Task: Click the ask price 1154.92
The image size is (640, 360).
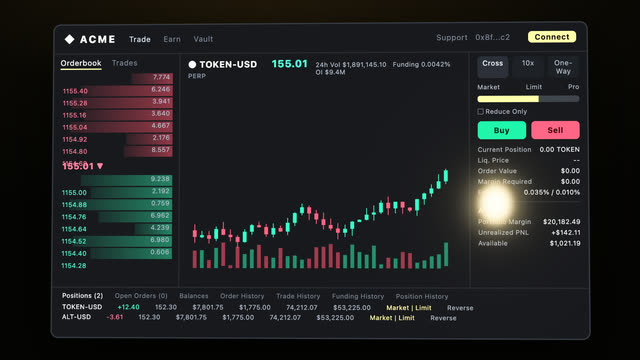Action: tap(75, 140)
